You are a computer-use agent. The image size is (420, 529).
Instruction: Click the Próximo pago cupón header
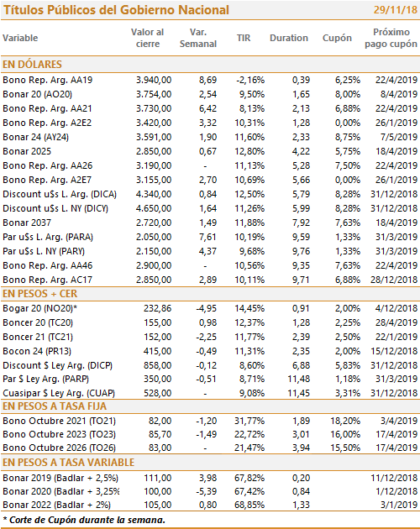pos(391,38)
